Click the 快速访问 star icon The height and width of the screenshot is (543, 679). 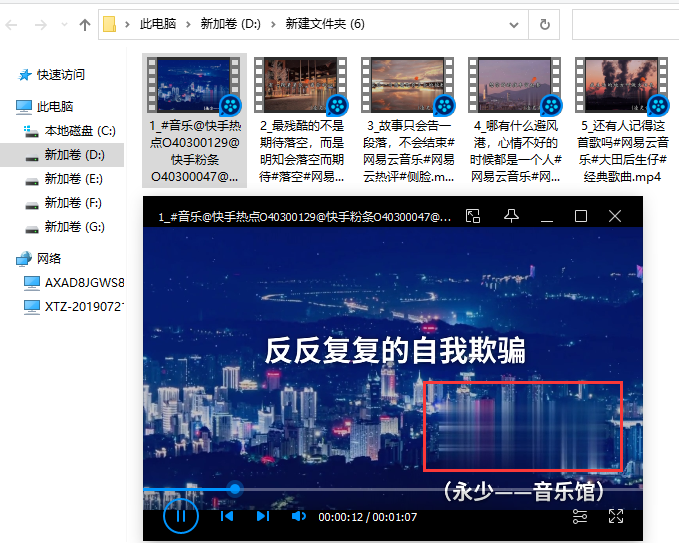(25, 75)
